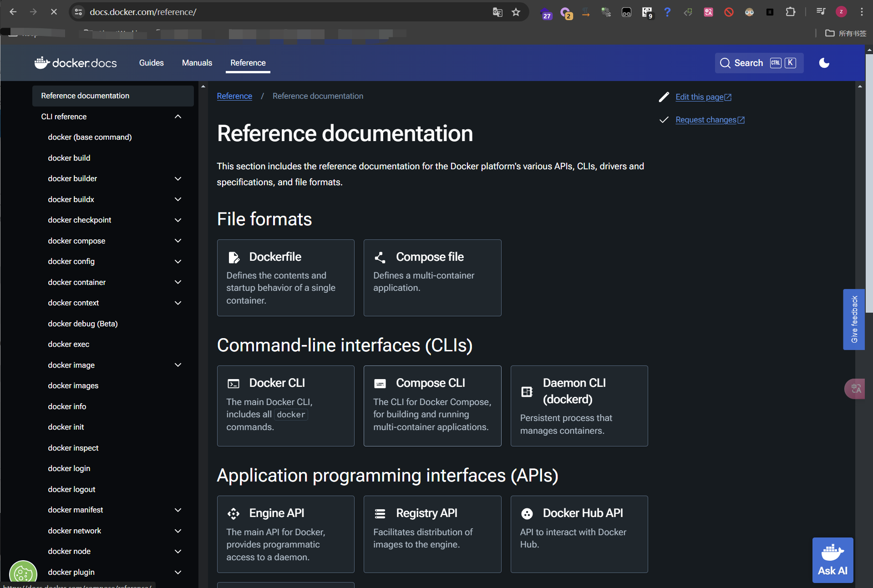Expand docker network submenu
The width and height of the screenshot is (873, 588).
(178, 531)
